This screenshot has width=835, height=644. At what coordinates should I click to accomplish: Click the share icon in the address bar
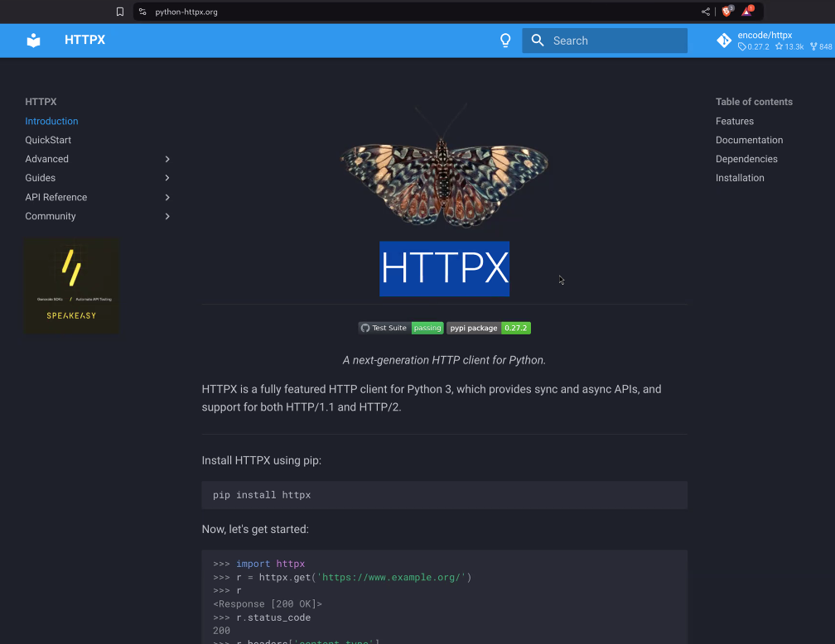pyautogui.click(x=706, y=12)
